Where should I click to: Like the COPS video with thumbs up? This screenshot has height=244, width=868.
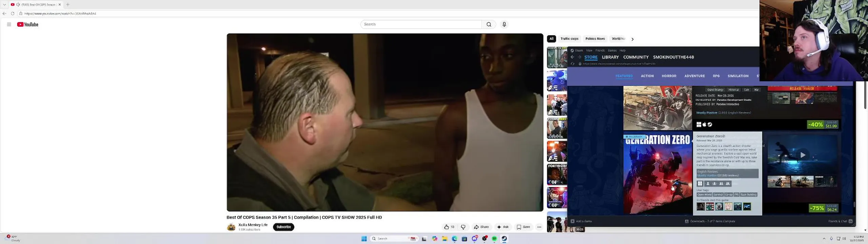click(x=449, y=227)
